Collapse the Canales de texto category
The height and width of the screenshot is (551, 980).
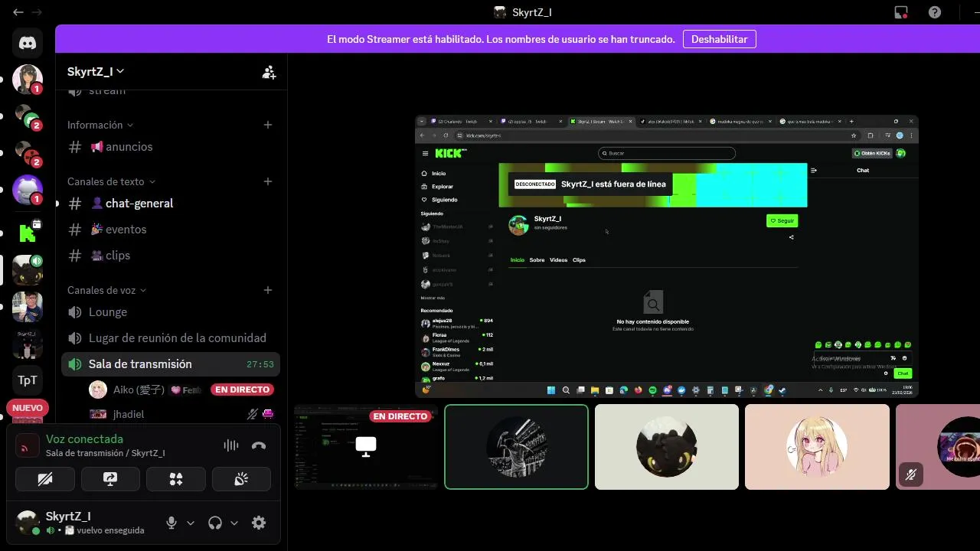(111, 181)
